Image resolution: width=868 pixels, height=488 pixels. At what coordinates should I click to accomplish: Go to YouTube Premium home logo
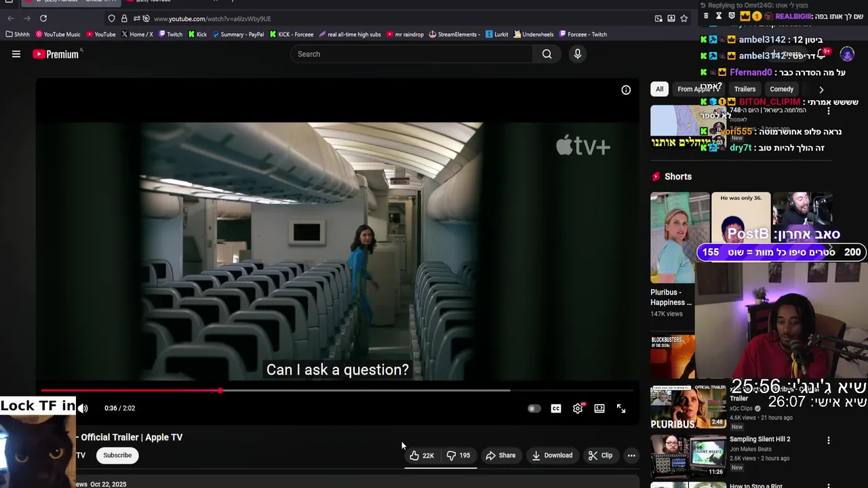click(57, 54)
